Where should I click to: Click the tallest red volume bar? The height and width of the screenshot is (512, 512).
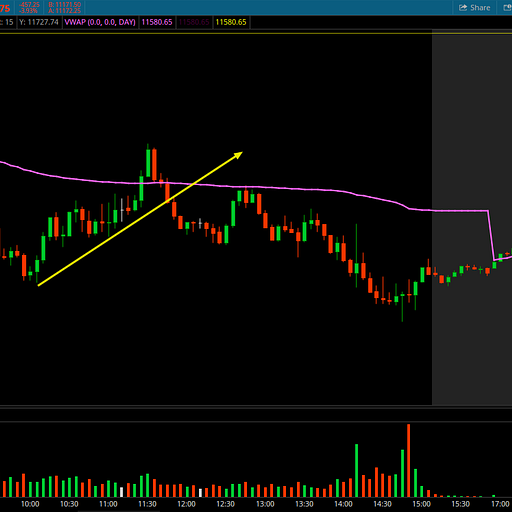[409, 461]
